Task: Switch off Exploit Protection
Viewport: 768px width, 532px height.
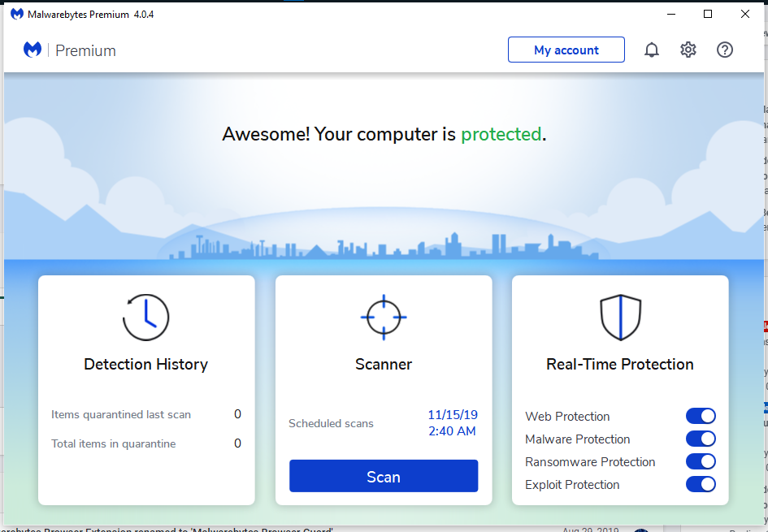Action: coord(701,484)
